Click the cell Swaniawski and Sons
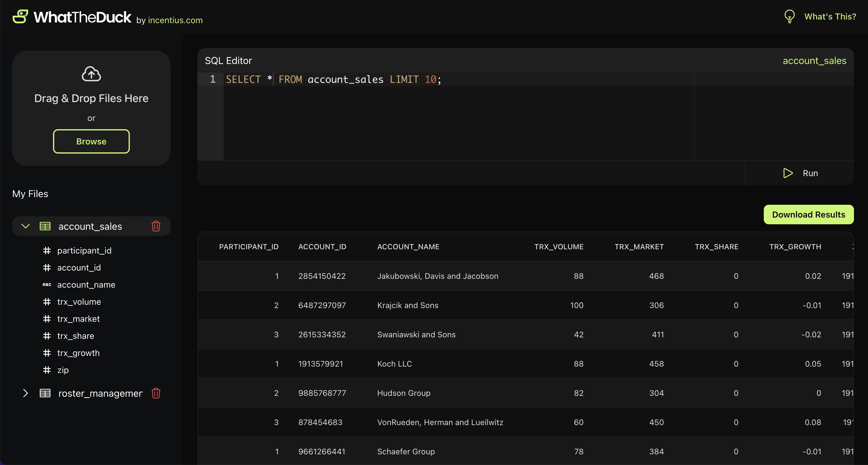 pos(416,335)
